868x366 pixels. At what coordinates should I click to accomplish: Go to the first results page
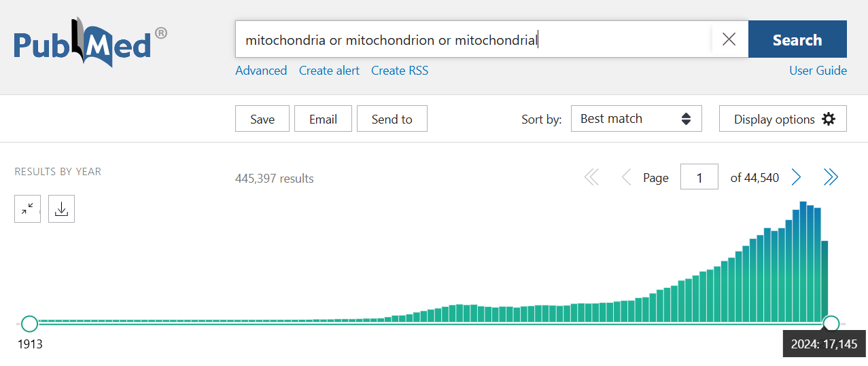coord(591,178)
